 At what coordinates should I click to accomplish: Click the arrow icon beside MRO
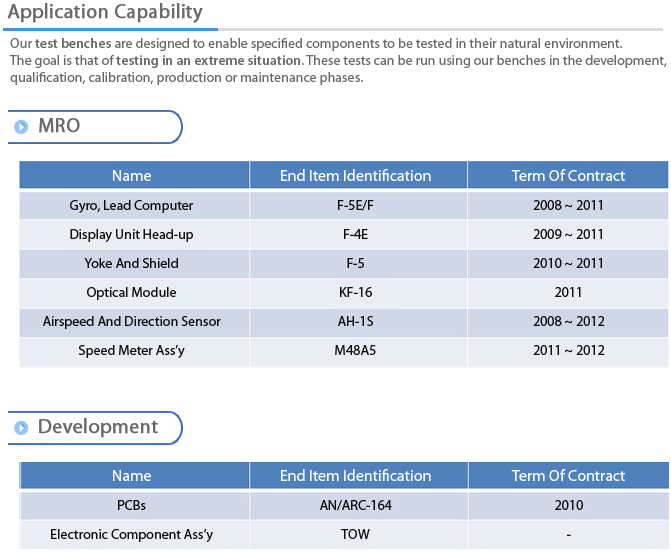coord(21,127)
